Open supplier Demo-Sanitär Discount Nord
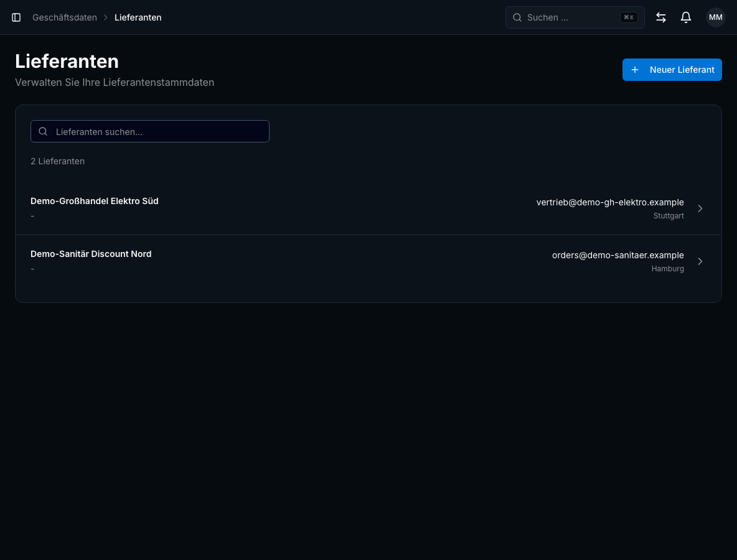This screenshot has width=737, height=560. tap(368, 261)
